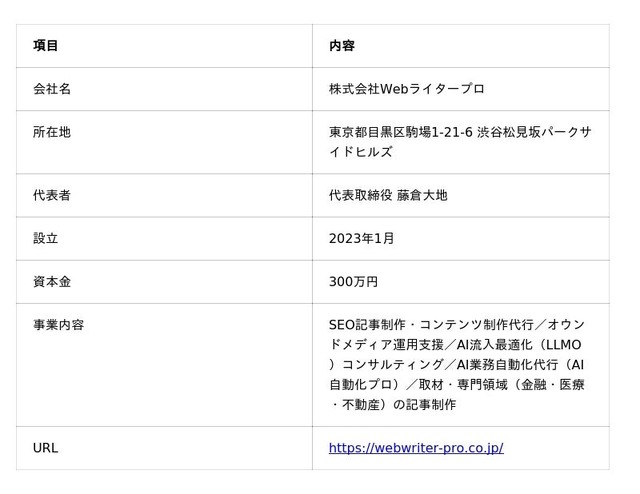Screen dimensions: 640x494
Task: Open the webwriter-pro.co.jp link
Action: [416, 448]
